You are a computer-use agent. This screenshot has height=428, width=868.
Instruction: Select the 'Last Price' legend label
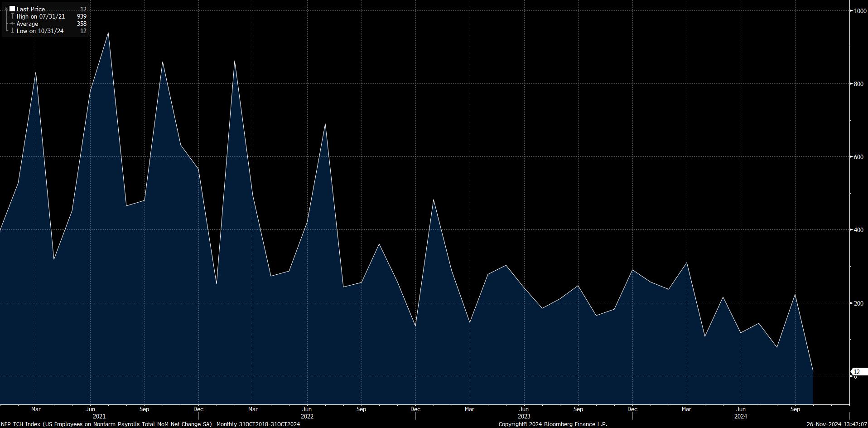tap(31, 9)
